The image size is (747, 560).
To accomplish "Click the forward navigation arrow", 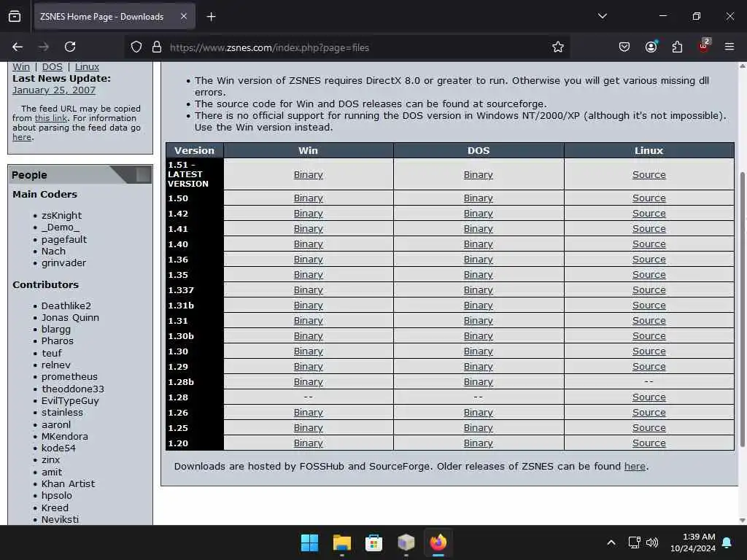I will coord(44,47).
